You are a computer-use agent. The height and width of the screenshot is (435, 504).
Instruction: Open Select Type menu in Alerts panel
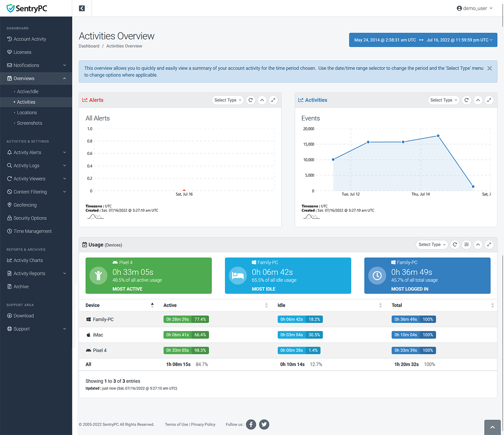click(x=228, y=100)
